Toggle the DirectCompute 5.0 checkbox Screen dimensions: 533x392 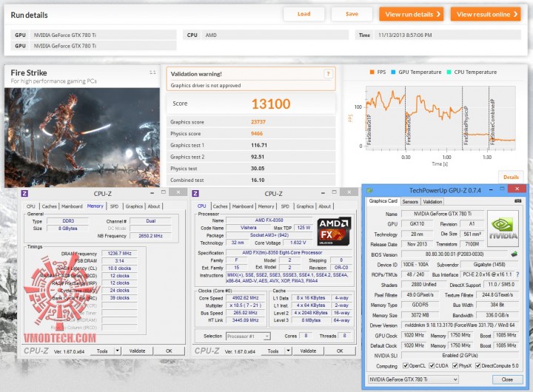(x=477, y=365)
